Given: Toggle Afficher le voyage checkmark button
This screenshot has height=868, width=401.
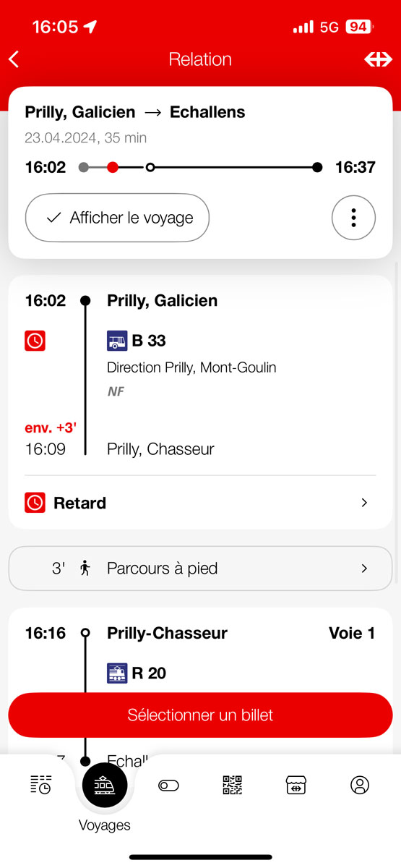Looking at the screenshot, I should coord(117,217).
